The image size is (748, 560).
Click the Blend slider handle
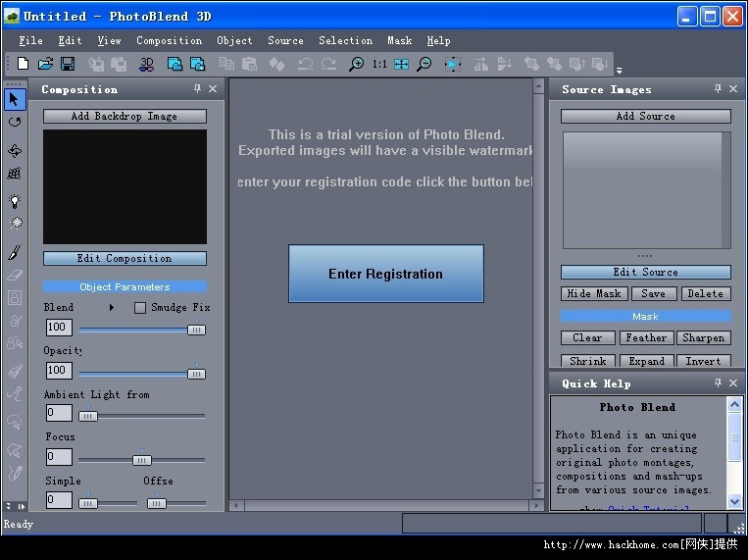click(196, 330)
